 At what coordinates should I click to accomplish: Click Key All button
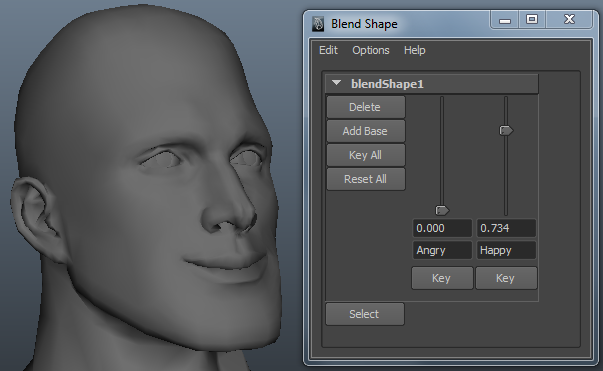(366, 155)
